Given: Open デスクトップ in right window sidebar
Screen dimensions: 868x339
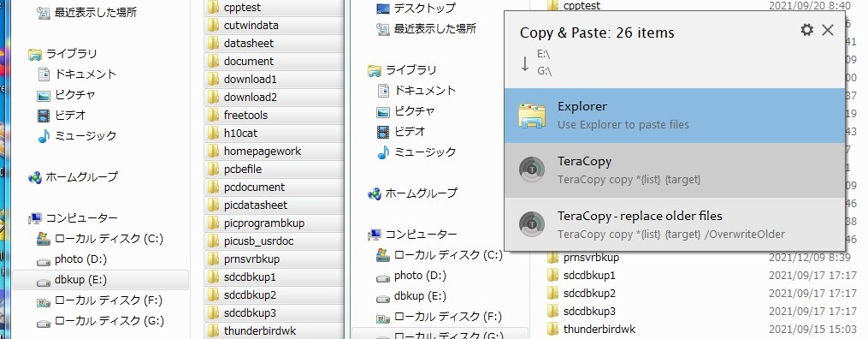Looking at the screenshot, I should point(416,9).
